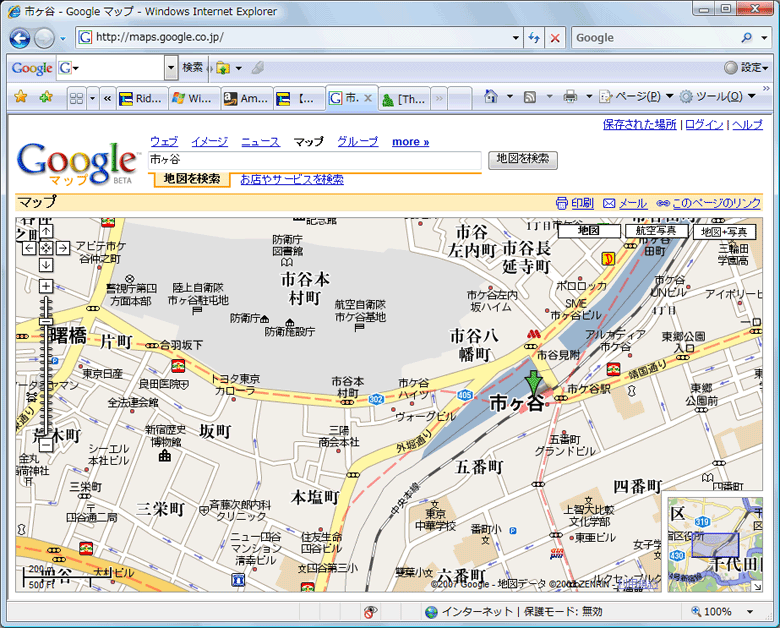
Task: Click the overview mini-map thumbnail
Action: click(x=714, y=544)
